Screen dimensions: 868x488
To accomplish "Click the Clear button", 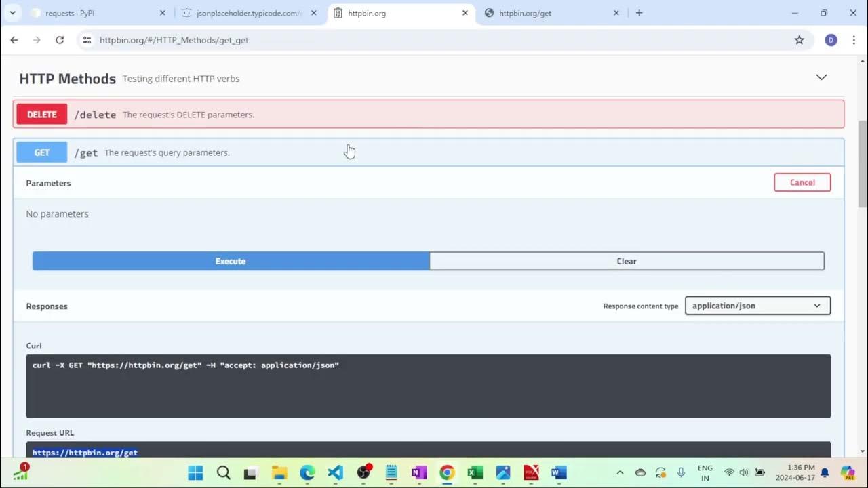I will tap(627, 261).
